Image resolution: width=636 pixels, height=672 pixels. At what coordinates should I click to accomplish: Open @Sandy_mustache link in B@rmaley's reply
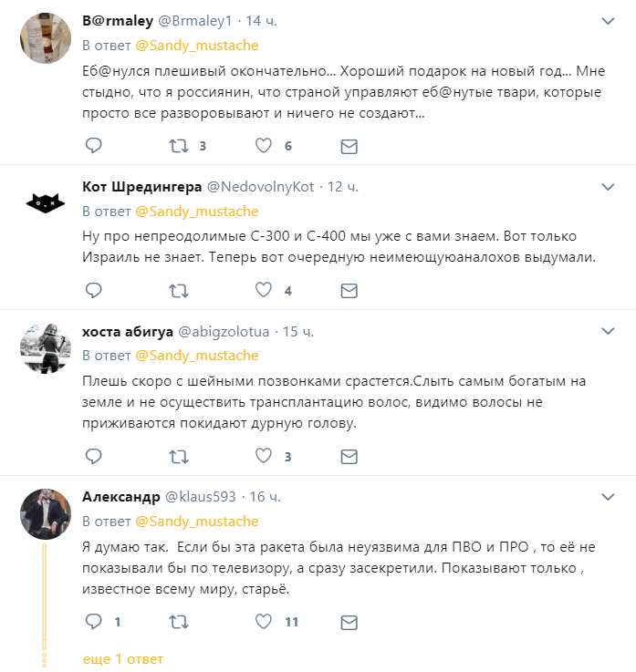(x=197, y=45)
